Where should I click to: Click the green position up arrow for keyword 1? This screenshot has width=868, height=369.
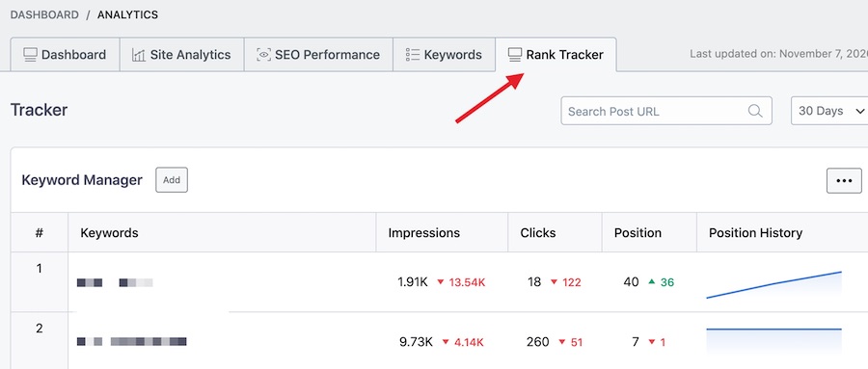(x=652, y=281)
